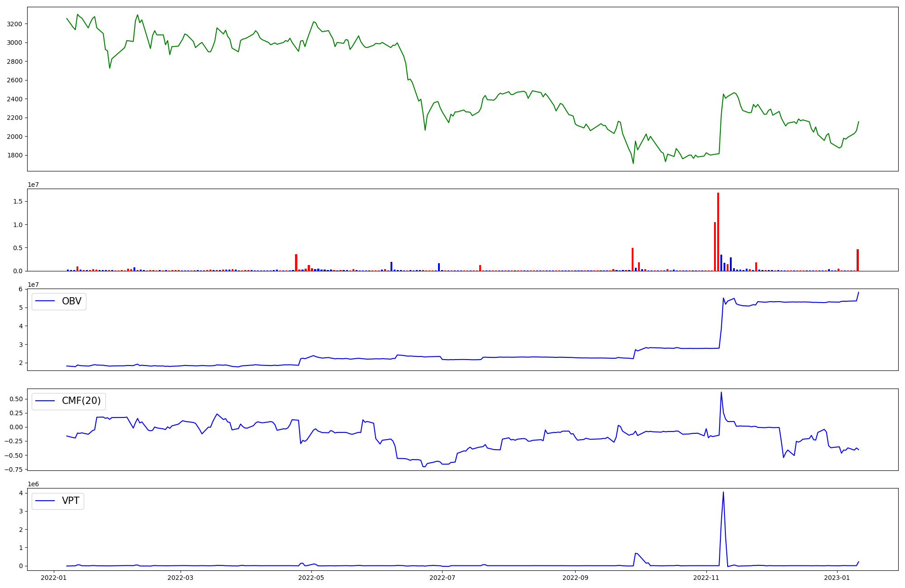The image size is (905, 588).
Task: Click the red volume bar at far right
Action: [857, 260]
